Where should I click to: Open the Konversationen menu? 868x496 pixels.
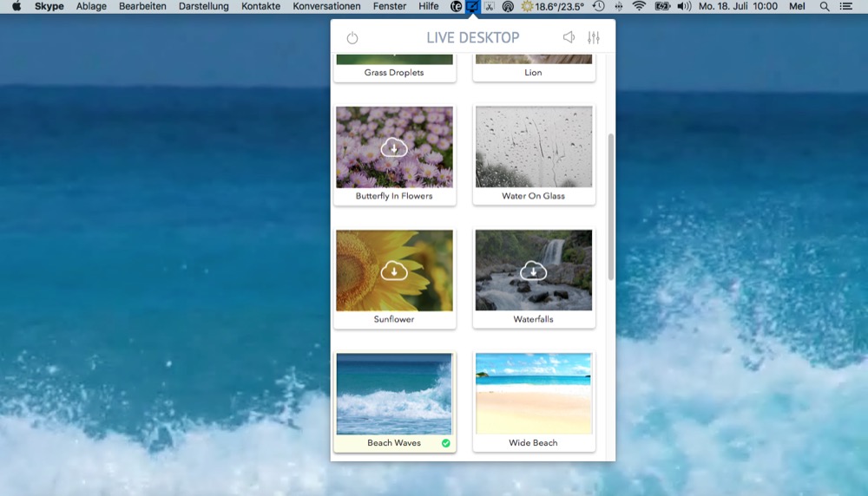click(x=326, y=7)
